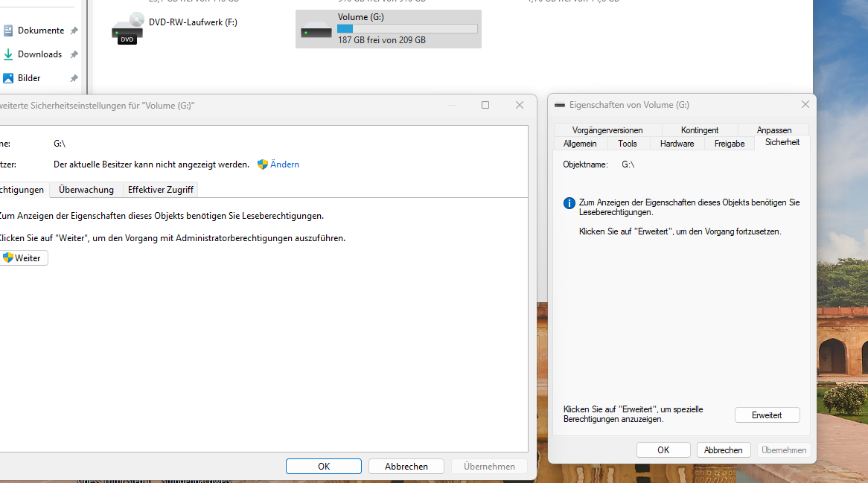Select the Volume (G:) drive icon
868x483 pixels.
point(316,32)
